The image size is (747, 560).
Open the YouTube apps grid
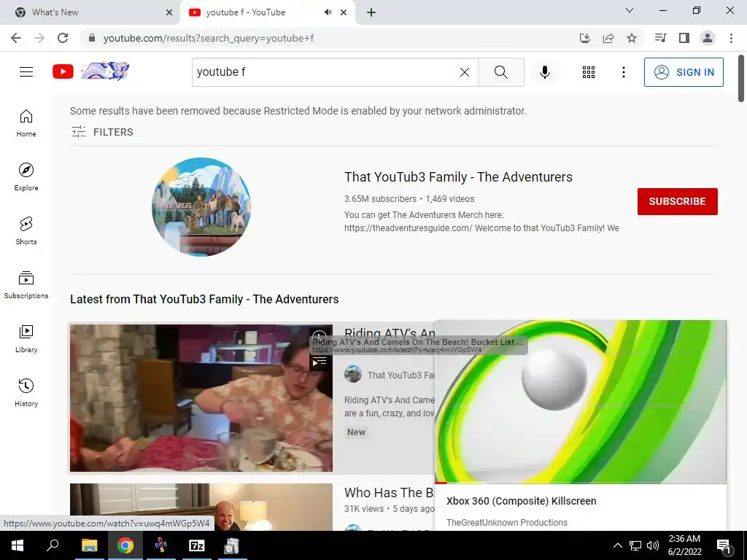(x=589, y=72)
